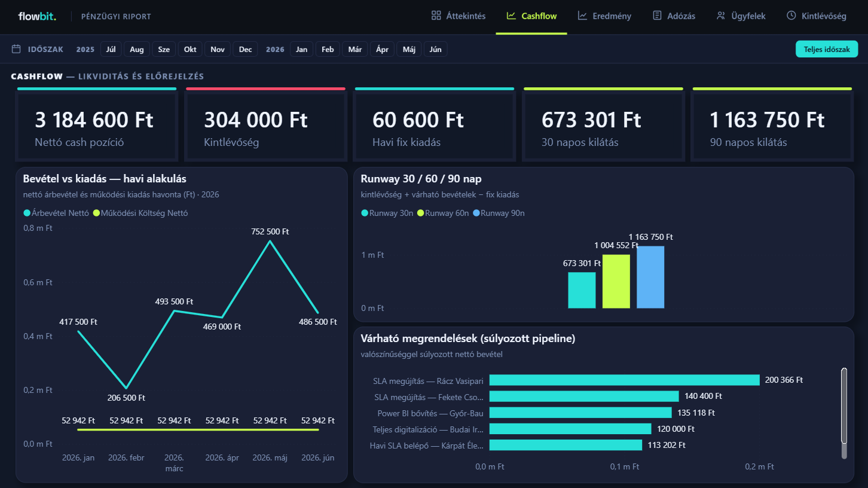Click the Cashflow chart icon
Image resolution: width=868 pixels, height=488 pixels.
[x=511, y=16]
